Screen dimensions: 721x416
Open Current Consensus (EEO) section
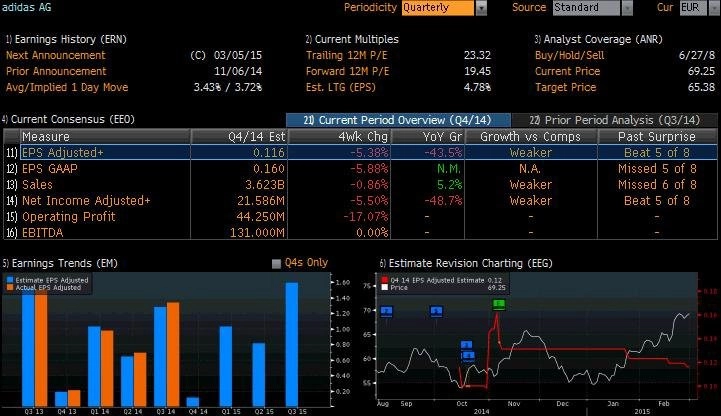coord(69,120)
